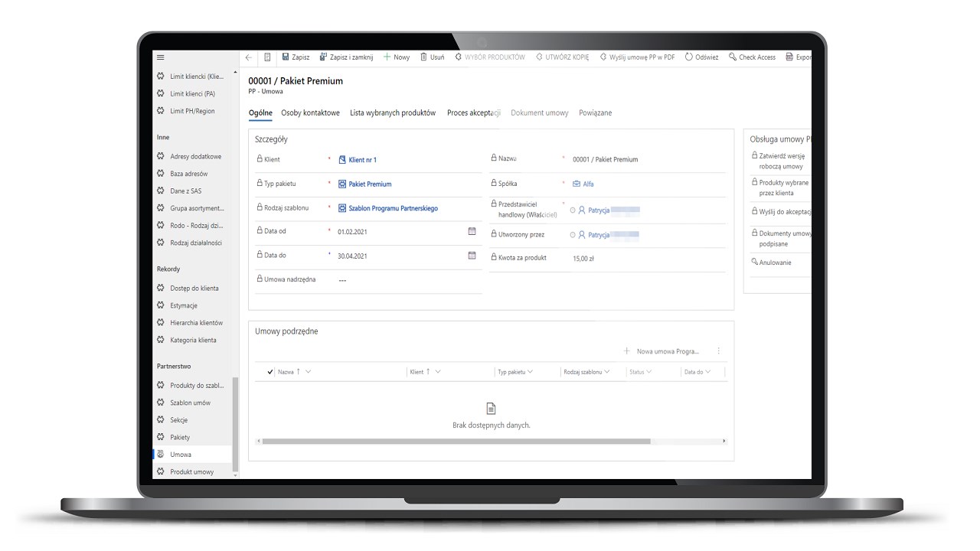Open Rodzaj szablonu column dropdown
The height and width of the screenshot is (551, 980).
tap(607, 372)
